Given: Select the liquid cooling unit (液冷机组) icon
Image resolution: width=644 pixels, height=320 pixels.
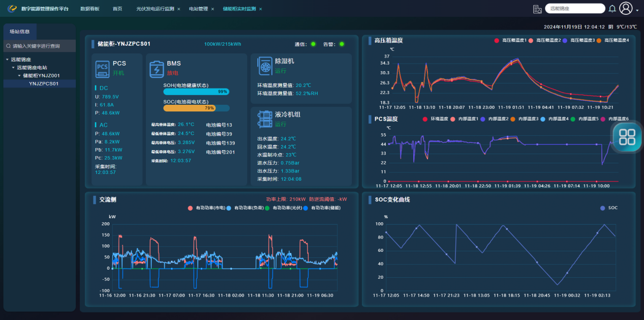Looking at the screenshot, I should (265, 119).
